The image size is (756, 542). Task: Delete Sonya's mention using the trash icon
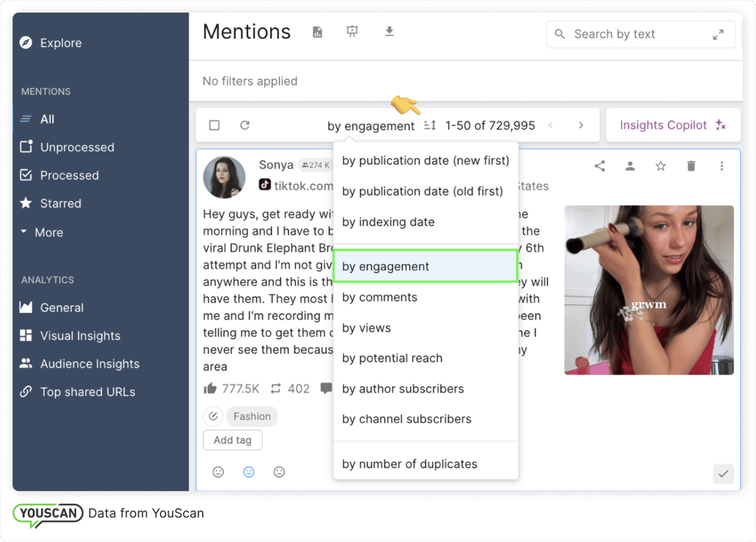coord(691,166)
